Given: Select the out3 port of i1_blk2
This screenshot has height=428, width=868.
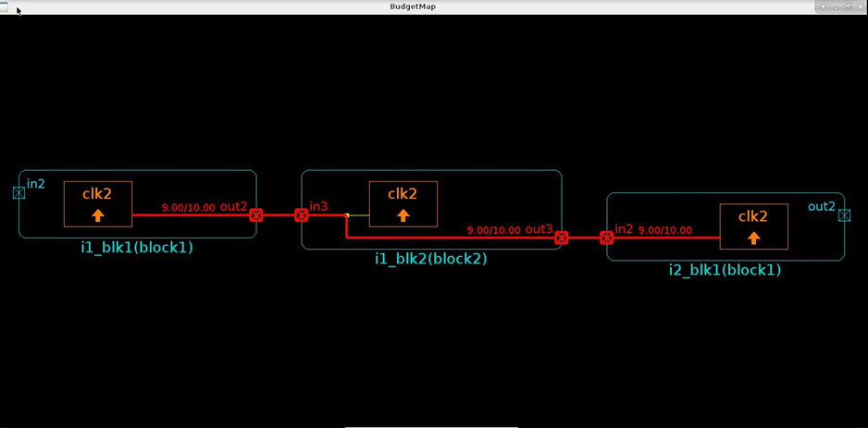Looking at the screenshot, I should pyautogui.click(x=562, y=238).
